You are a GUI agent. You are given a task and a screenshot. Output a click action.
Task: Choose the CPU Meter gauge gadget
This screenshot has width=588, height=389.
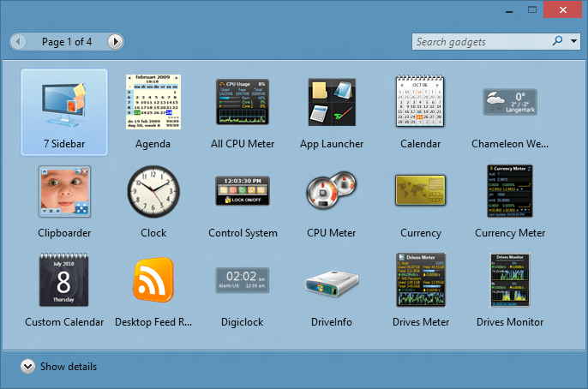[x=332, y=192]
